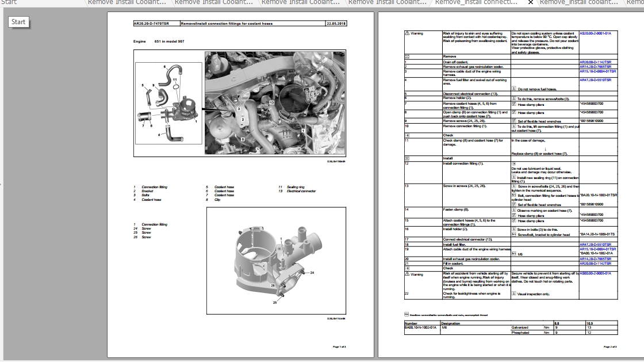
Task: Switch to the 'Remove_install coolant...' tab
Action: point(578,2)
